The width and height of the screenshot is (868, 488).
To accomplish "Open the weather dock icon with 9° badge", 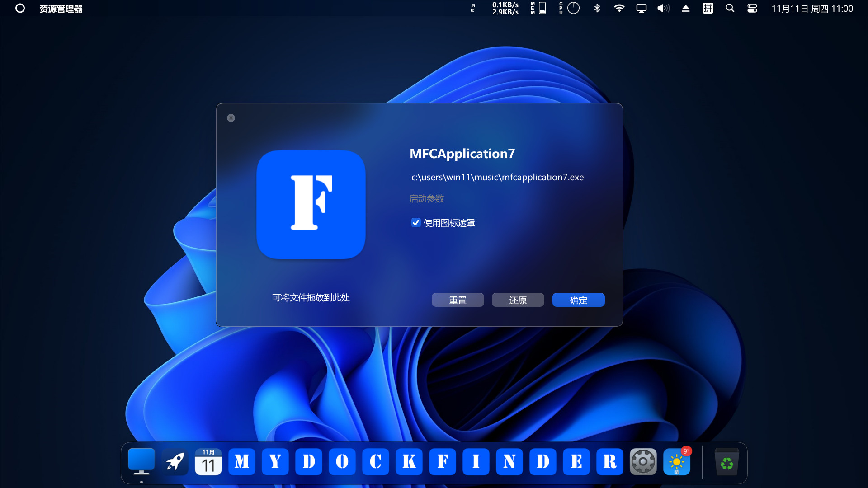I will 676,461.
